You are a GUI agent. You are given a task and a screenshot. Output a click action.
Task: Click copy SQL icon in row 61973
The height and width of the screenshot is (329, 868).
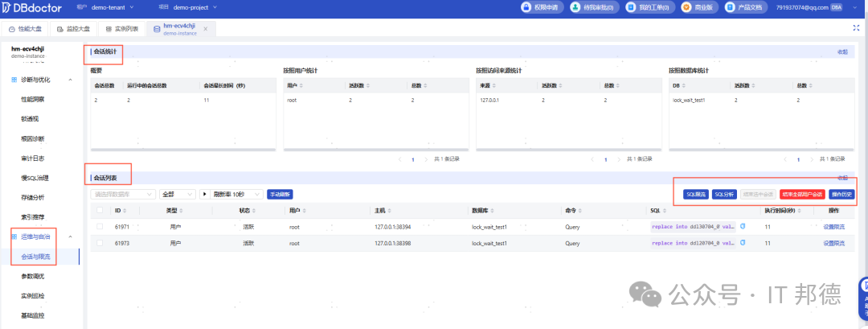click(743, 243)
